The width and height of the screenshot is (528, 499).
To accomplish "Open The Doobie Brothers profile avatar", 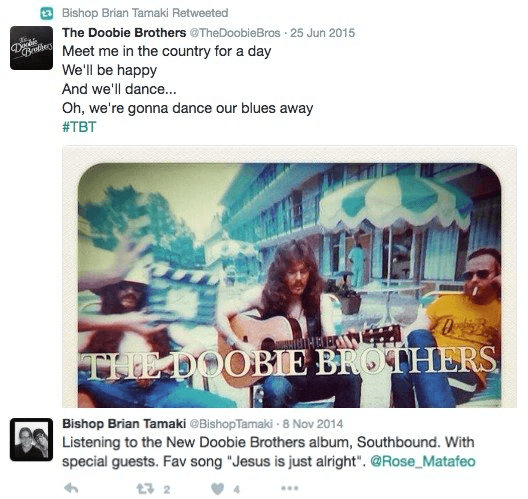I will tap(31, 48).
